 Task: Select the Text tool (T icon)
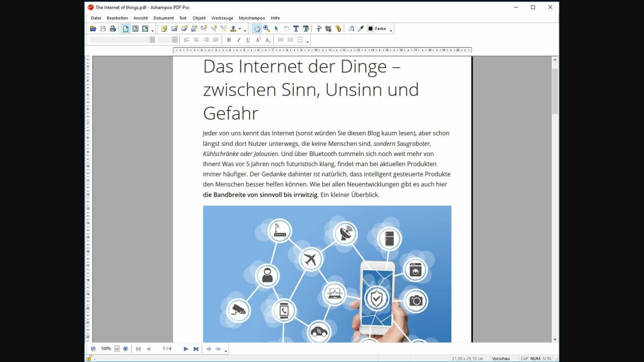pyautogui.click(x=295, y=28)
